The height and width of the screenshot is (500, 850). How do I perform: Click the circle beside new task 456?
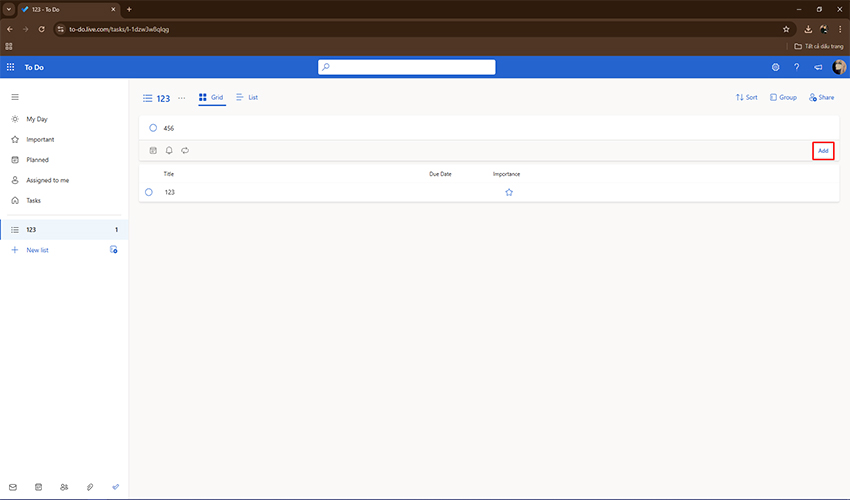click(x=153, y=128)
